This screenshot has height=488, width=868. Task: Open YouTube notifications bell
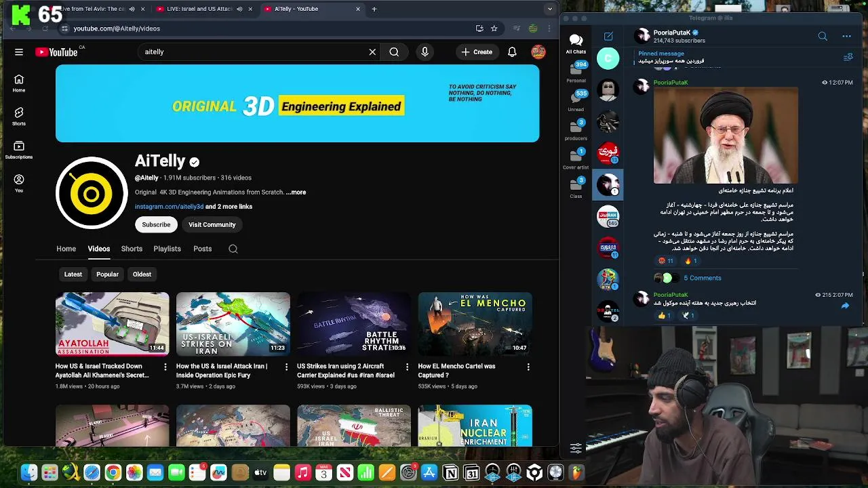(x=512, y=52)
